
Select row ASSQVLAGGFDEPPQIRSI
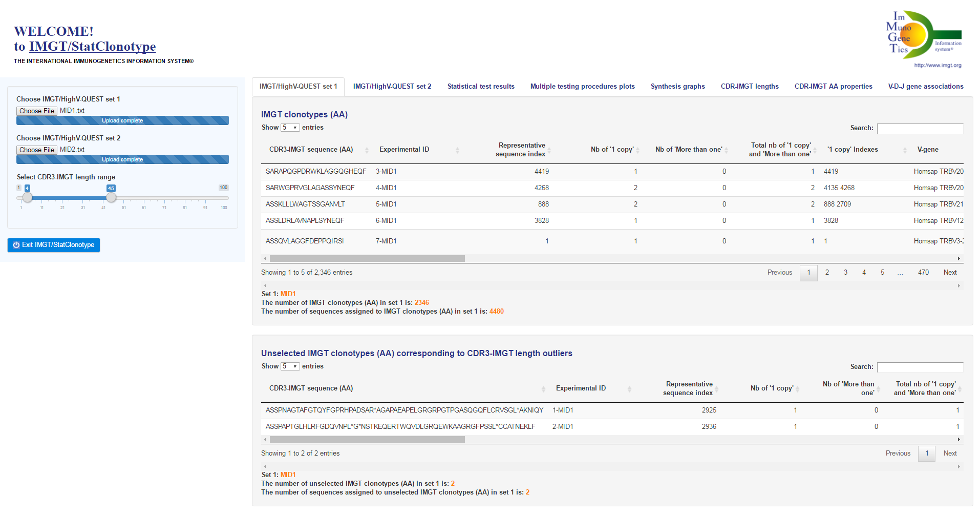[x=612, y=241]
